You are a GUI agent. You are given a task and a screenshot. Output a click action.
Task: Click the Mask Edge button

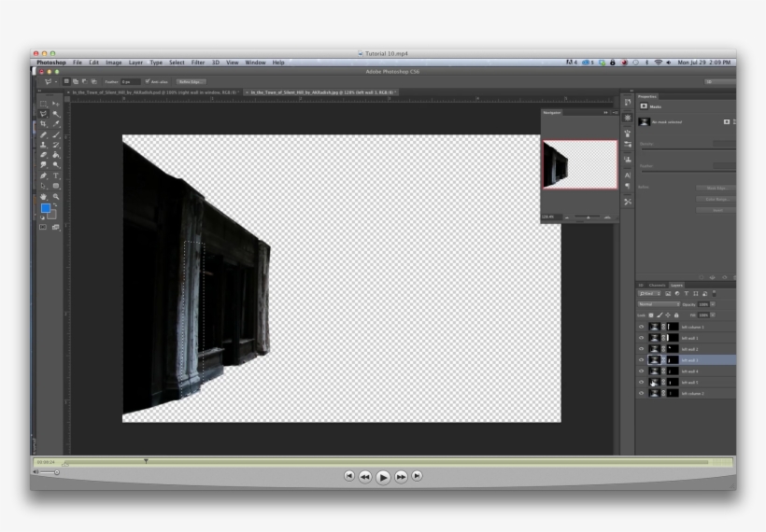click(x=716, y=188)
